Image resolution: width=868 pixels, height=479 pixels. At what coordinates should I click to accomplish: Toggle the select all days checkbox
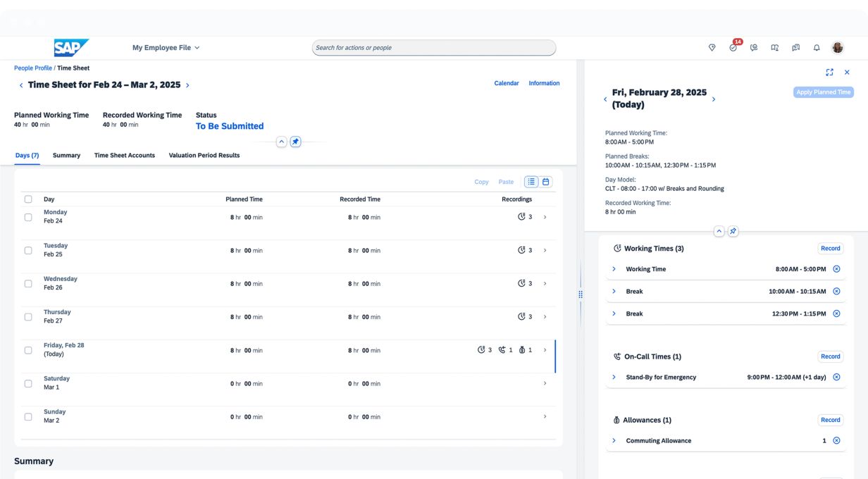click(x=28, y=199)
